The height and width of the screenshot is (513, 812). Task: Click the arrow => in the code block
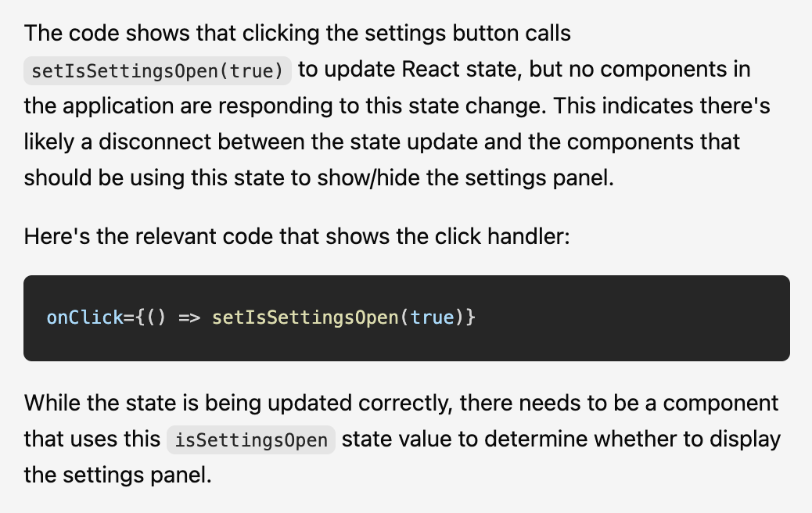click(190, 318)
